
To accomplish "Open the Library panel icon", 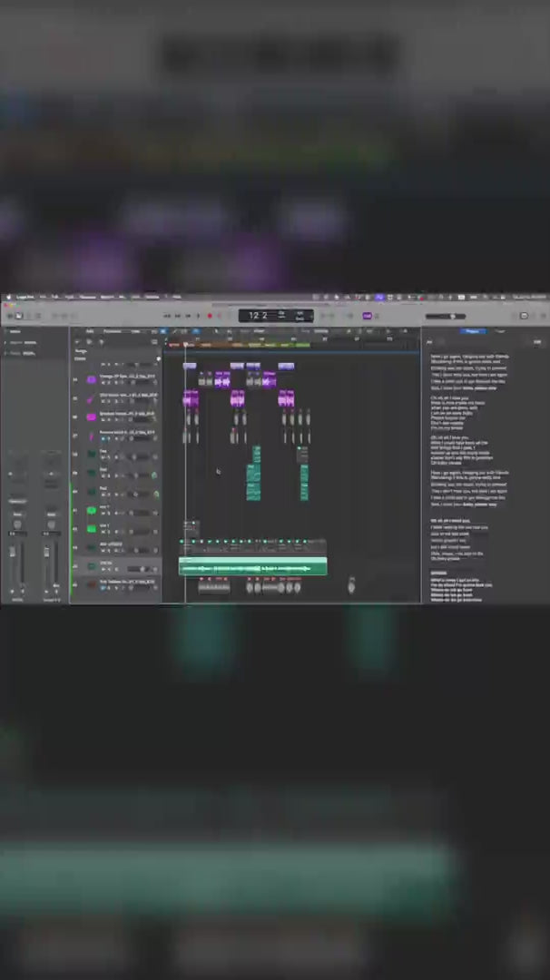I will pos(7,316).
